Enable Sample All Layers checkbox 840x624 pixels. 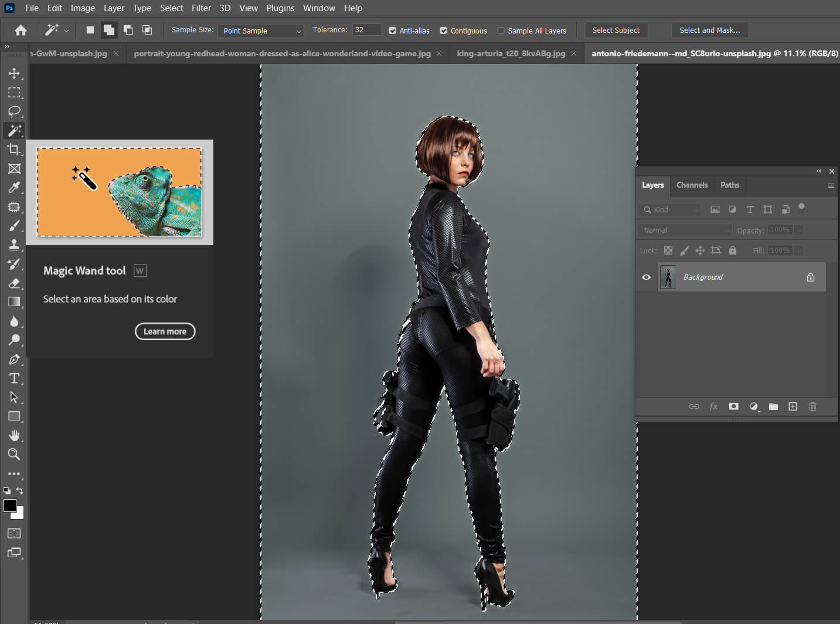click(501, 30)
